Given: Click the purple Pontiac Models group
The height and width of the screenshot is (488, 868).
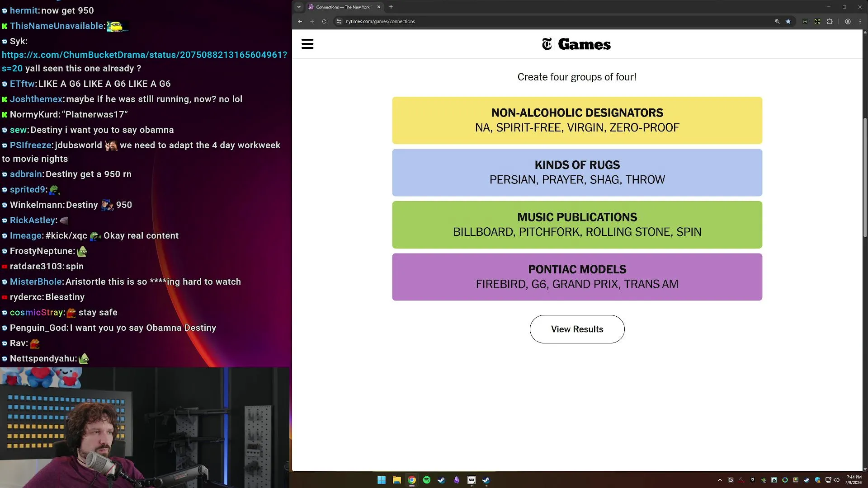Looking at the screenshot, I should click(x=577, y=277).
